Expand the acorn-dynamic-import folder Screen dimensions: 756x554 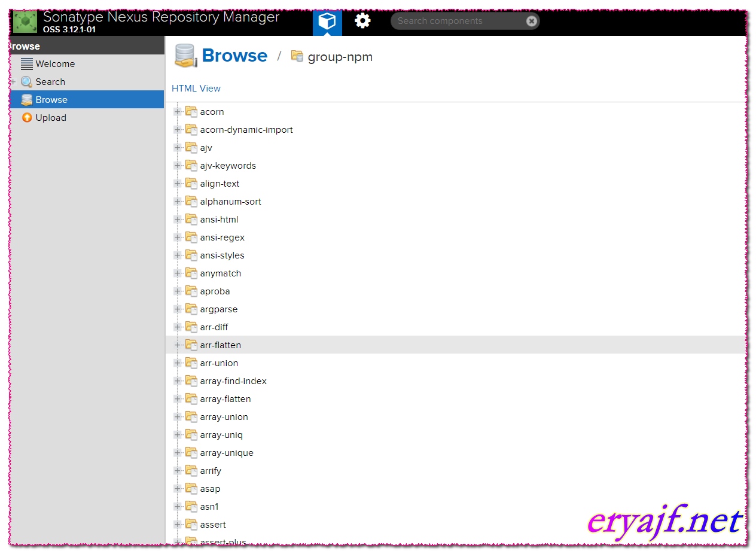pos(178,130)
